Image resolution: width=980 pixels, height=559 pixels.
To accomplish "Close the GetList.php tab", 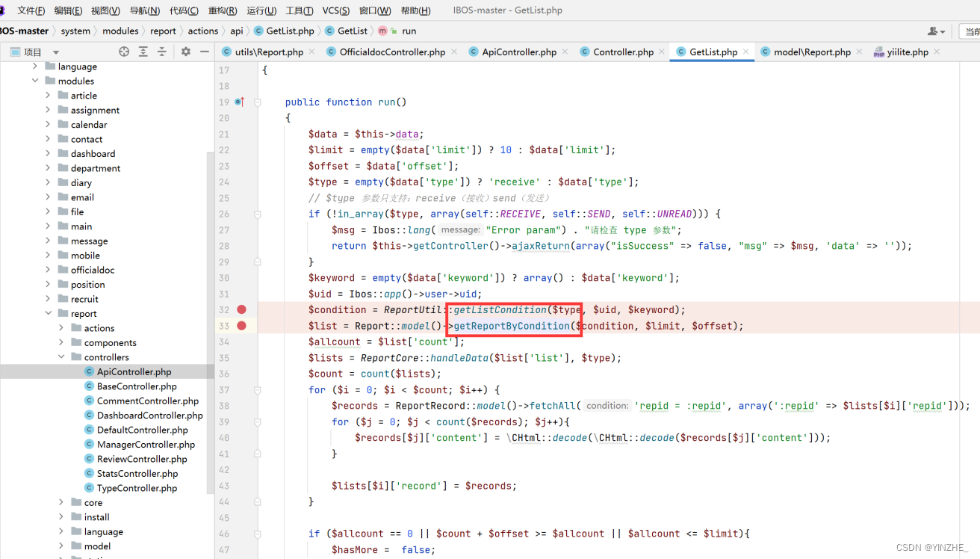I will click(745, 52).
